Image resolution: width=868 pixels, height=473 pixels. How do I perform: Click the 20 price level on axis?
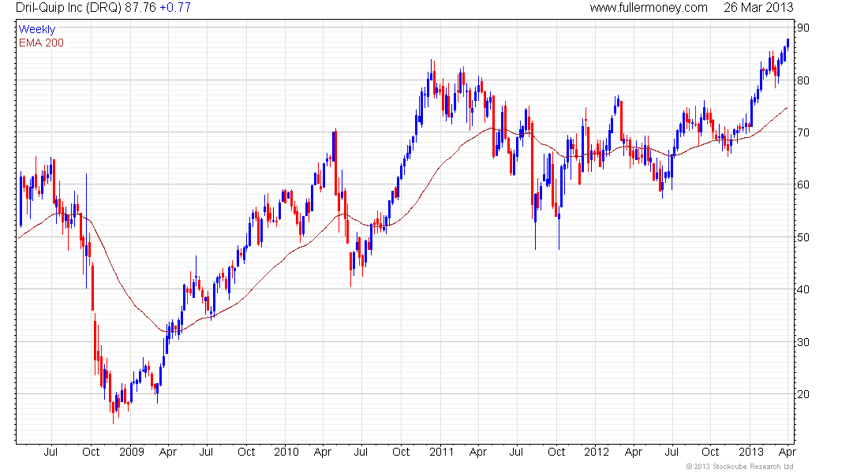pos(803,394)
